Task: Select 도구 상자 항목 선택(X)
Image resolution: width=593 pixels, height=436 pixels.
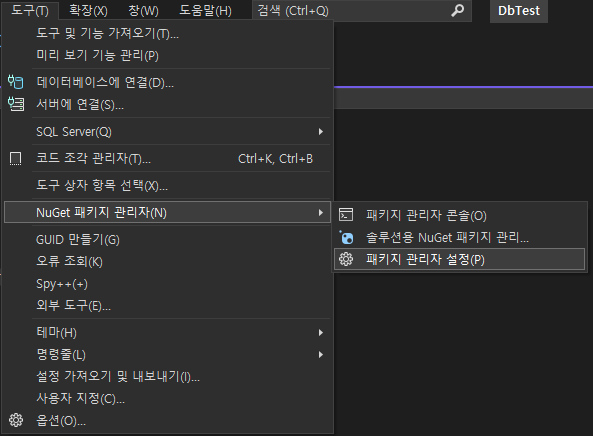Action: point(168,185)
